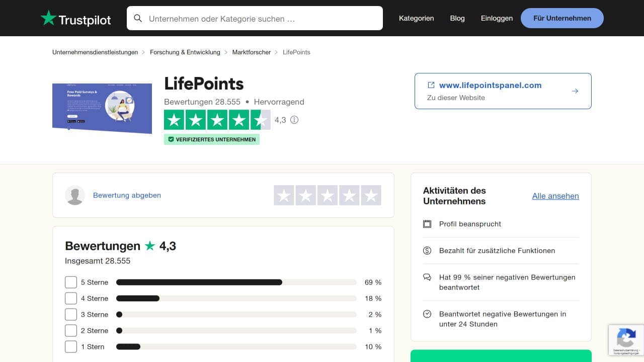This screenshot has width=644, height=362.
Task: Click the calendar icon beside Profil beansprucht
Action: [427, 224]
